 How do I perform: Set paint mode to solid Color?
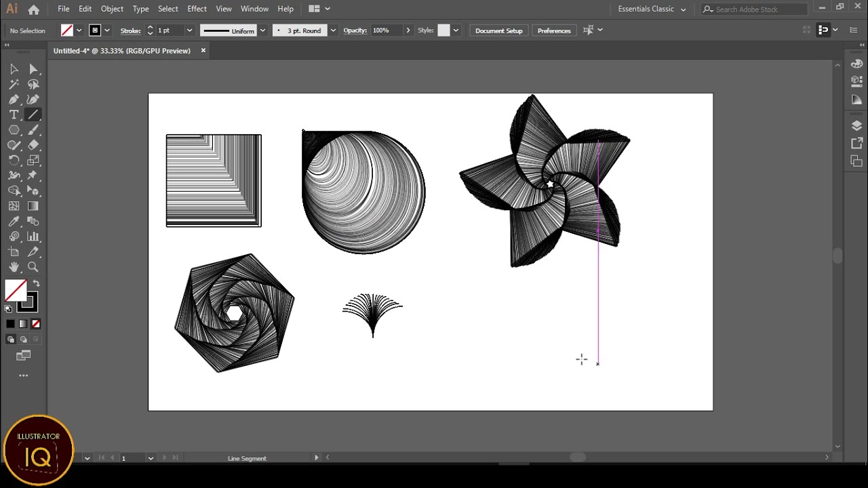pyautogui.click(x=10, y=324)
